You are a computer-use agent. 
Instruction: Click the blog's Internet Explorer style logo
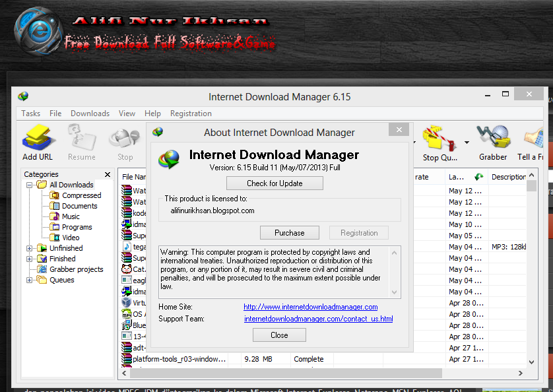point(39,31)
